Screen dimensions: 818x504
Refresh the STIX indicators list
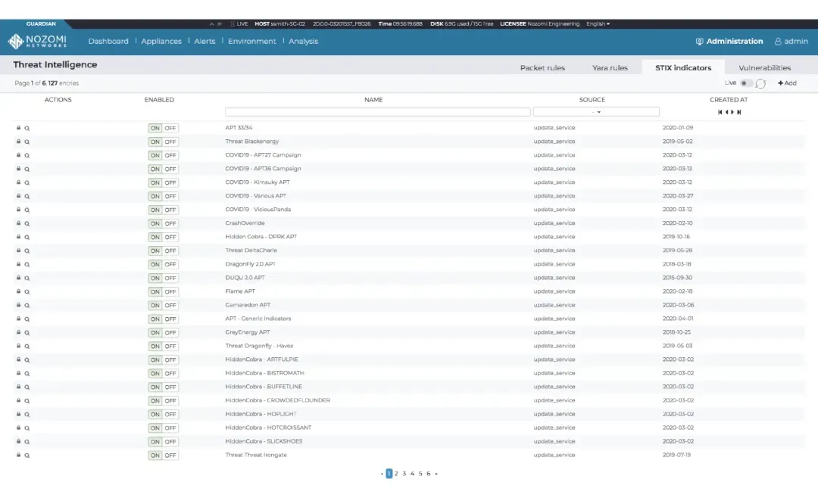(x=760, y=83)
